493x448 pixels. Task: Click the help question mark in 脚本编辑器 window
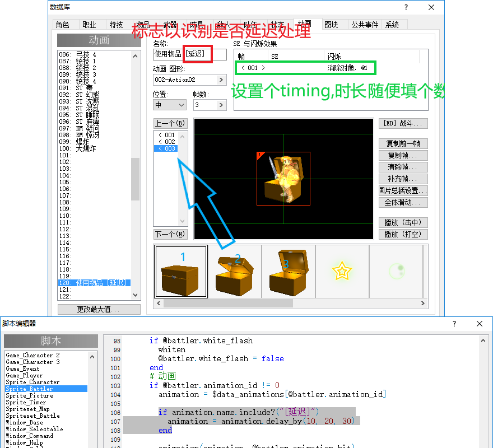[x=454, y=324]
